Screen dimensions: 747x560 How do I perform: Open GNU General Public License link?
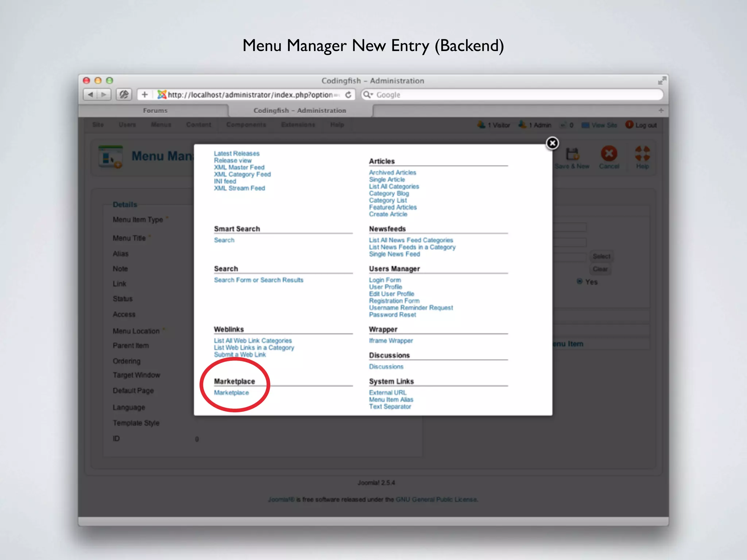(436, 499)
